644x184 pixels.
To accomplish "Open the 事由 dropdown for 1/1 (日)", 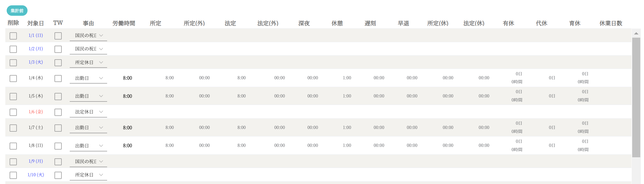I will (x=88, y=36).
